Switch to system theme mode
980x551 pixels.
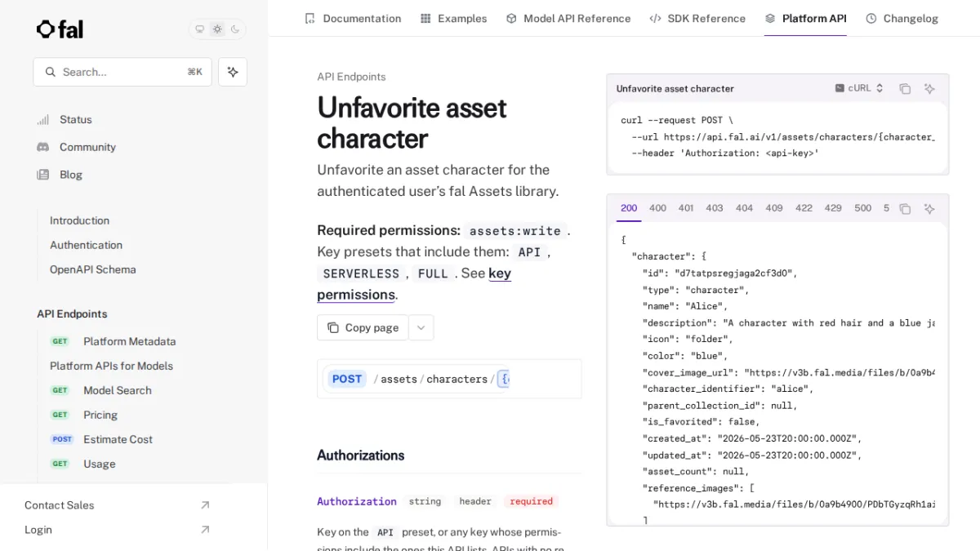coord(199,29)
